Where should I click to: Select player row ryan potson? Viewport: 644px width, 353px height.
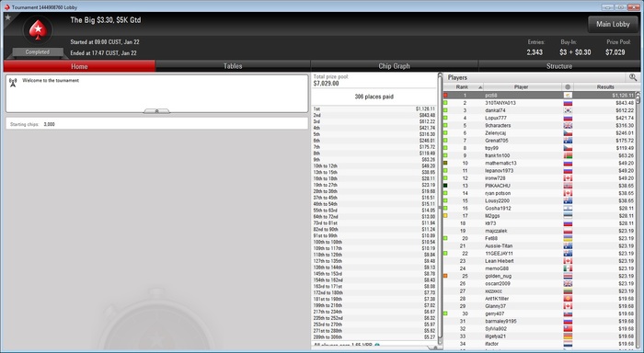[539, 193]
